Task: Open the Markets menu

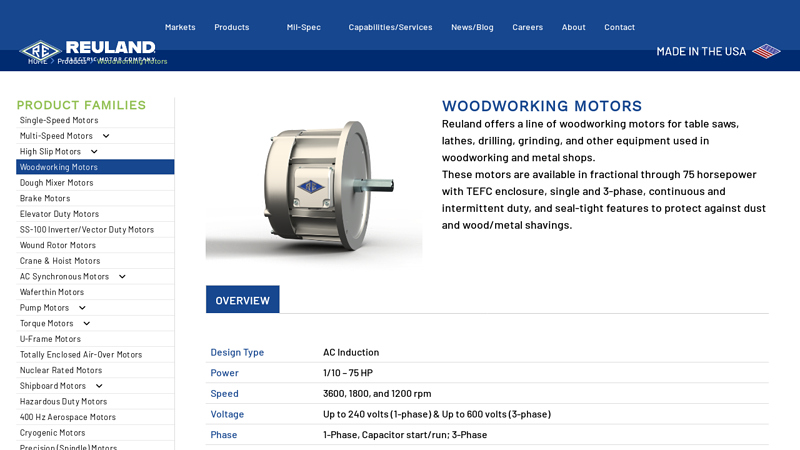Action: 180,27
